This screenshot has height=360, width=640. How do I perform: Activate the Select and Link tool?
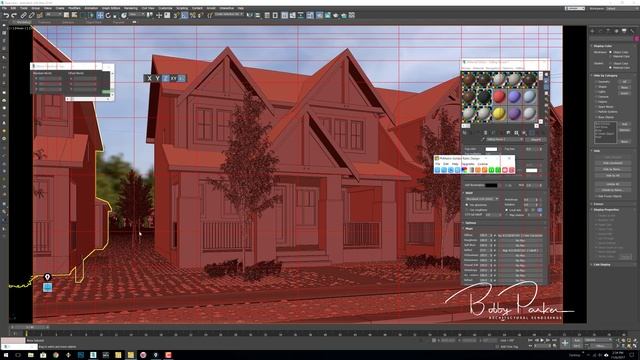[24, 16]
